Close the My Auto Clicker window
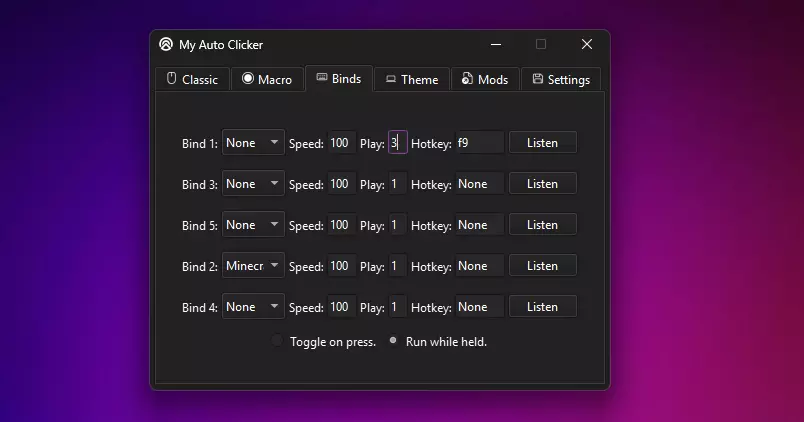Image resolution: width=804 pixels, height=422 pixels. pos(587,45)
